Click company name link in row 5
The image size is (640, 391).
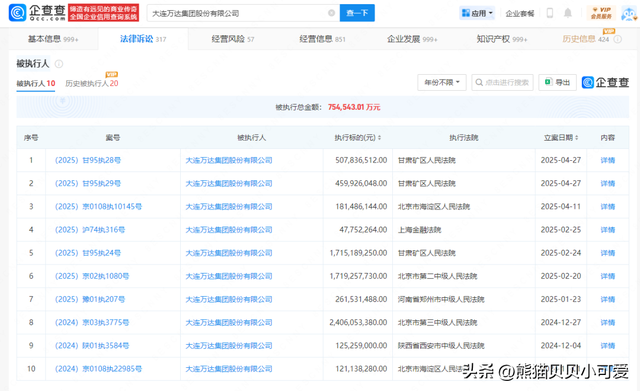pos(229,253)
